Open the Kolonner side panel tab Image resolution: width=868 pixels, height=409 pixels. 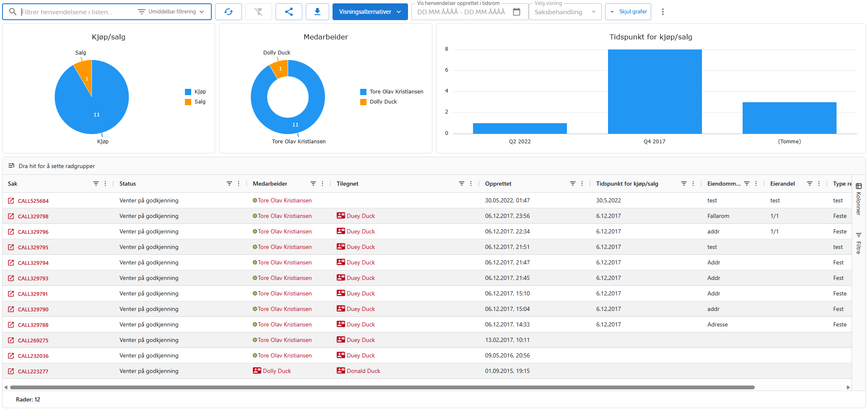(858, 199)
